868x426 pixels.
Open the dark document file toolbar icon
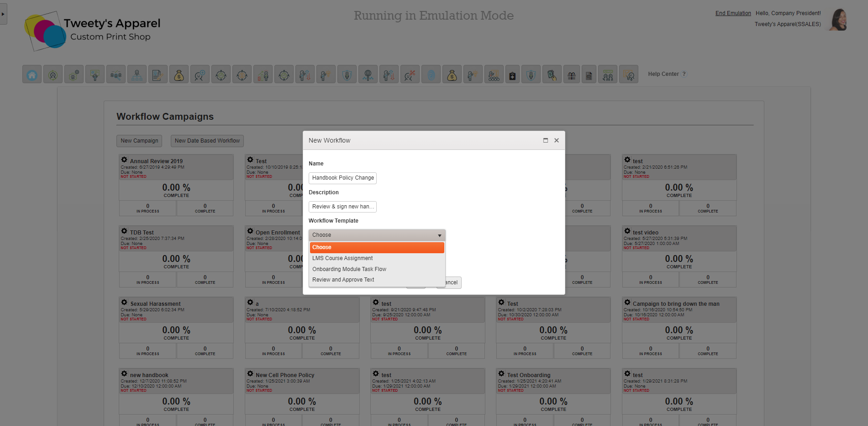(589, 74)
